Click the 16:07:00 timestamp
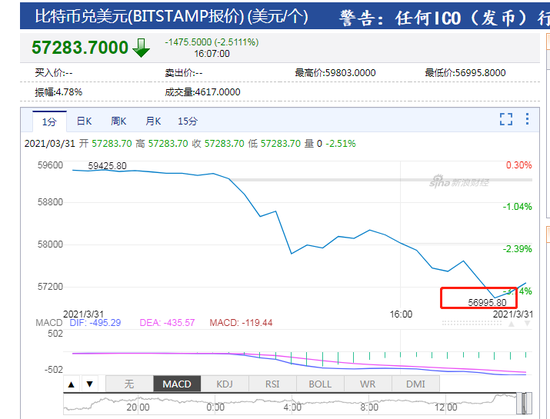Image resolution: width=550 pixels, height=419 pixels. pyautogui.click(x=212, y=54)
